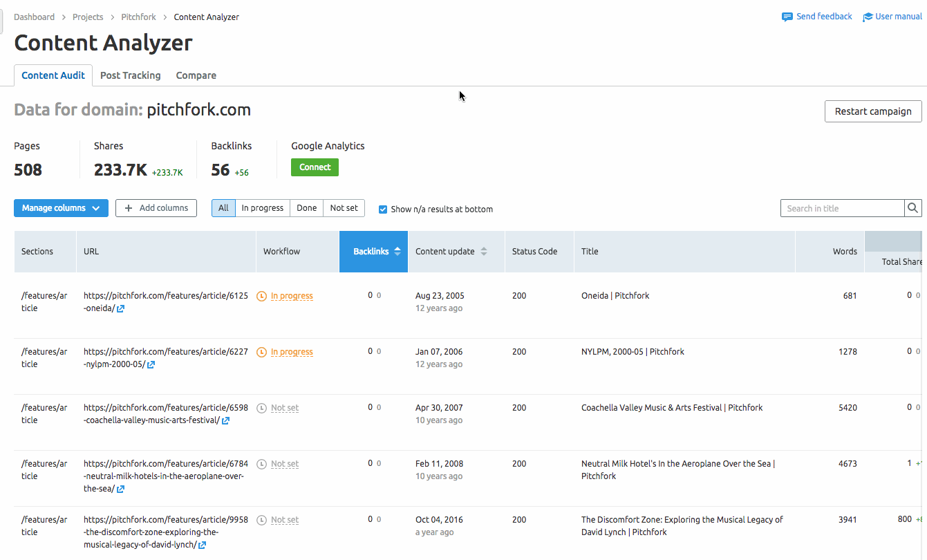This screenshot has height=560, width=927.
Task: Expand the Manage columns dropdown
Action: pyautogui.click(x=61, y=208)
